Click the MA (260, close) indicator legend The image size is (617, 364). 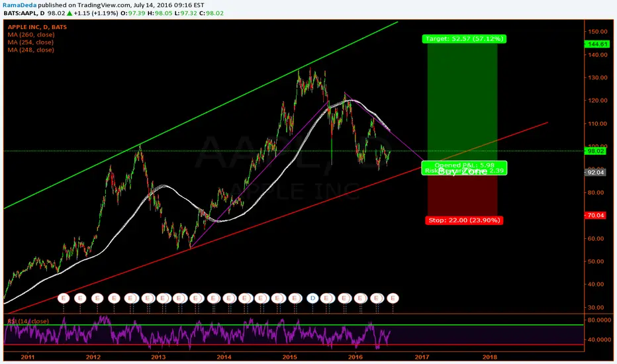click(x=31, y=34)
